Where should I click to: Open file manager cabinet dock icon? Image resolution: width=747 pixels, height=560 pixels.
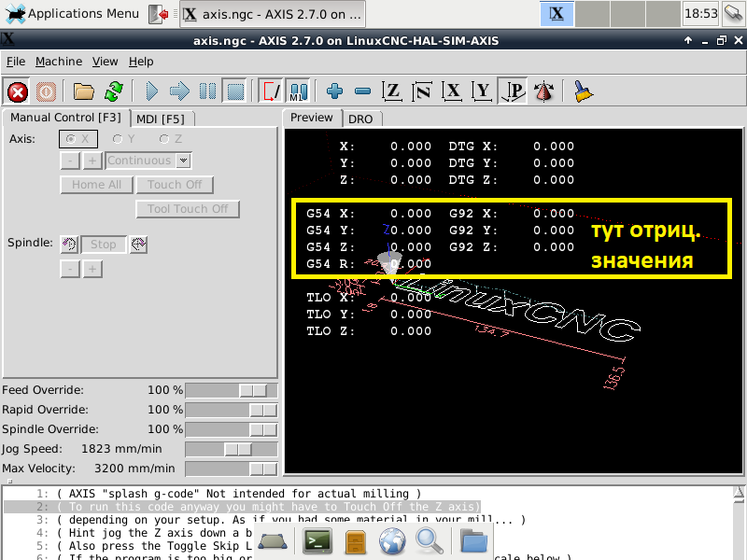[356, 542]
